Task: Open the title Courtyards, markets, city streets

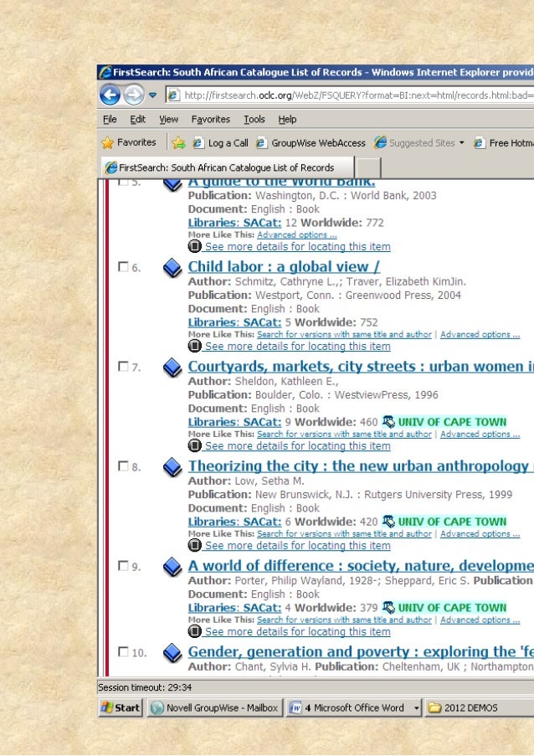Action: point(361,367)
